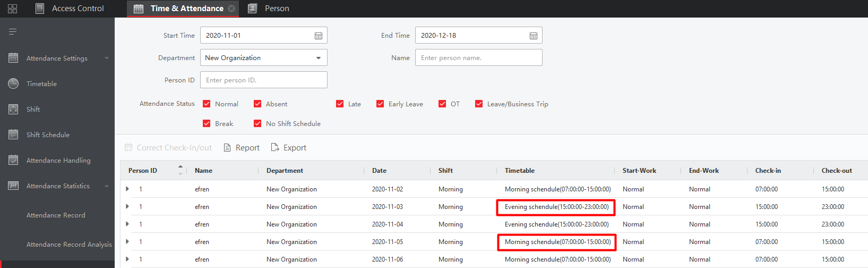This screenshot has width=868, height=268.
Task: Open the main menu grid icon
Action: [x=13, y=9]
